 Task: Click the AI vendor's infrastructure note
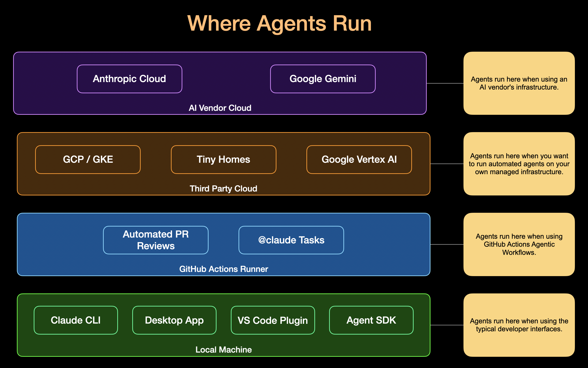(x=519, y=83)
